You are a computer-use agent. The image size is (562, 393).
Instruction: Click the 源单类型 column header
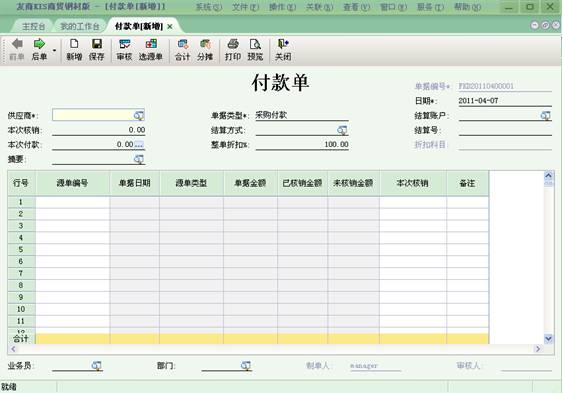click(x=191, y=183)
